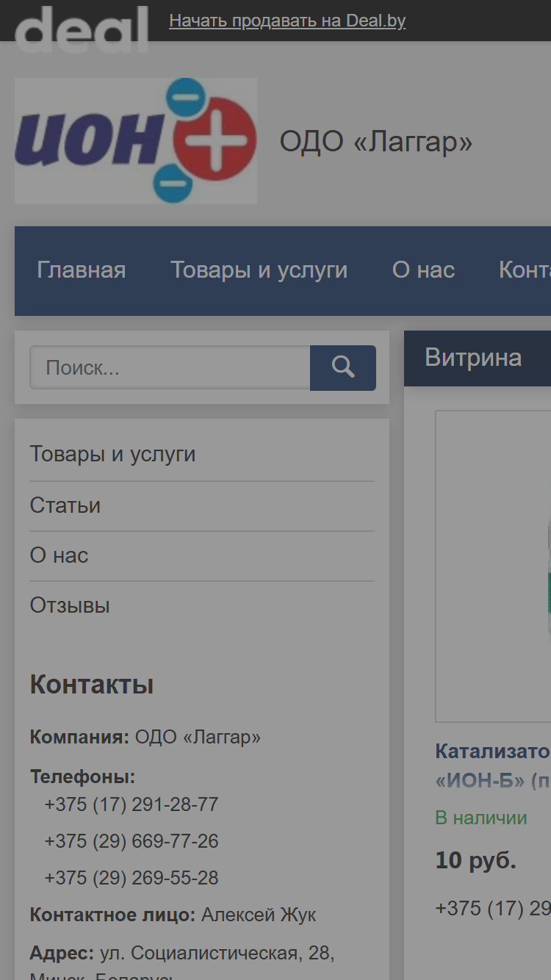Click the product image thumbnail in Витрина
Viewport: 551px width, 980px height.
(493, 566)
